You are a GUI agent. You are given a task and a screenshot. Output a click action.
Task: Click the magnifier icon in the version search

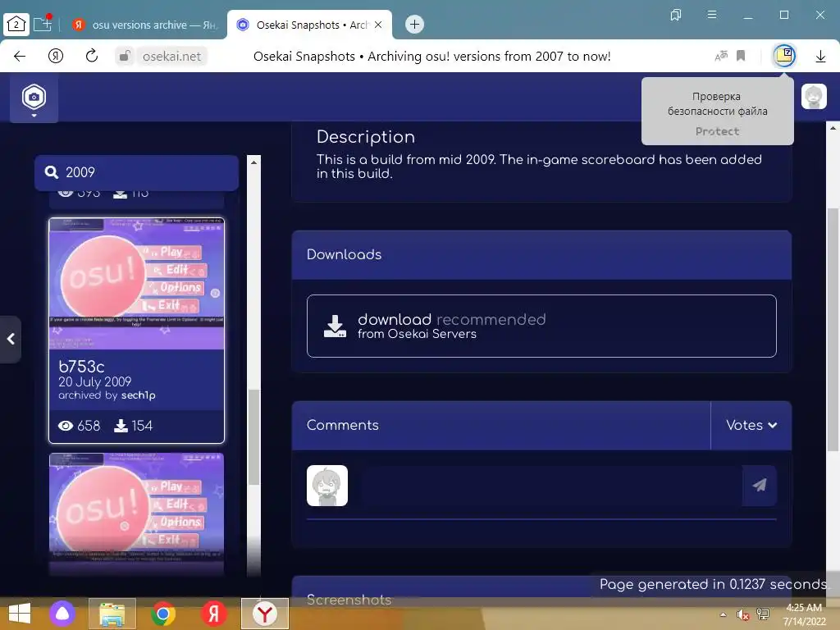click(52, 172)
